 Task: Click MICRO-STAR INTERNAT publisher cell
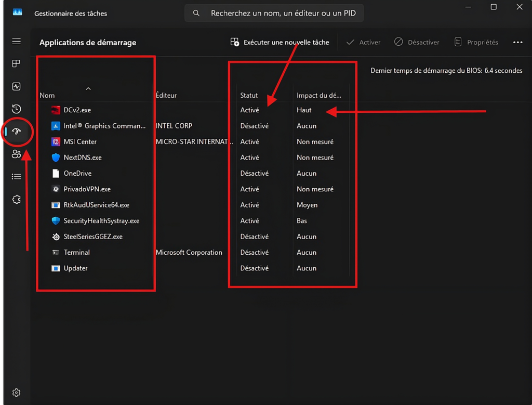(194, 141)
